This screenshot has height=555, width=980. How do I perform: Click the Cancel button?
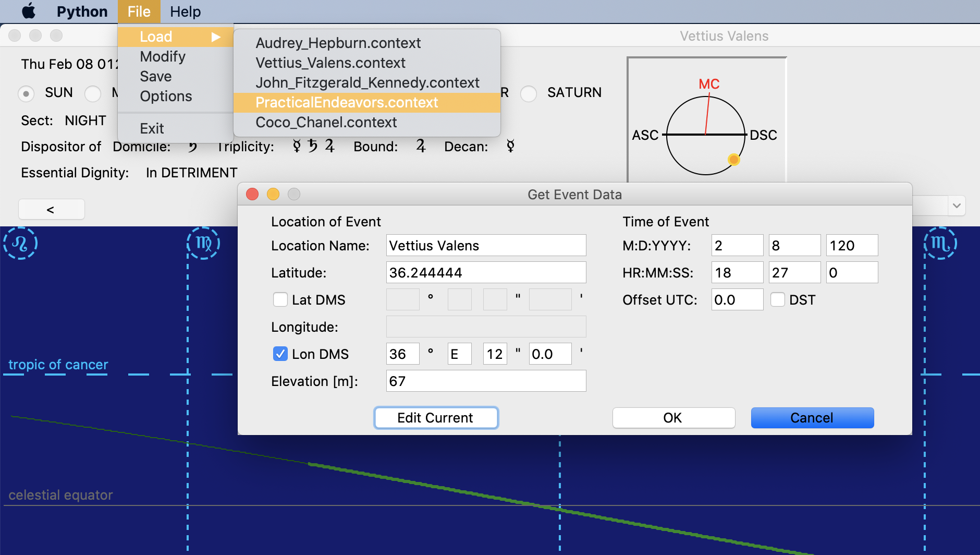click(812, 418)
